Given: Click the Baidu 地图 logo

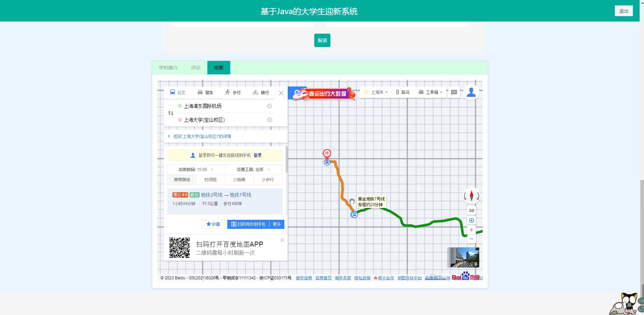Looking at the screenshot, I should (466, 276).
